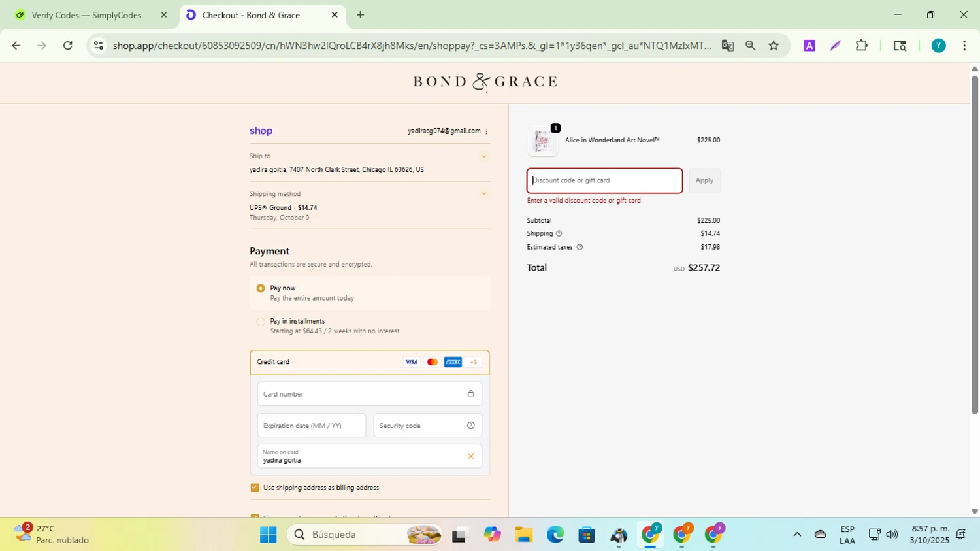Select the Pay now option

[x=261, y=288]
